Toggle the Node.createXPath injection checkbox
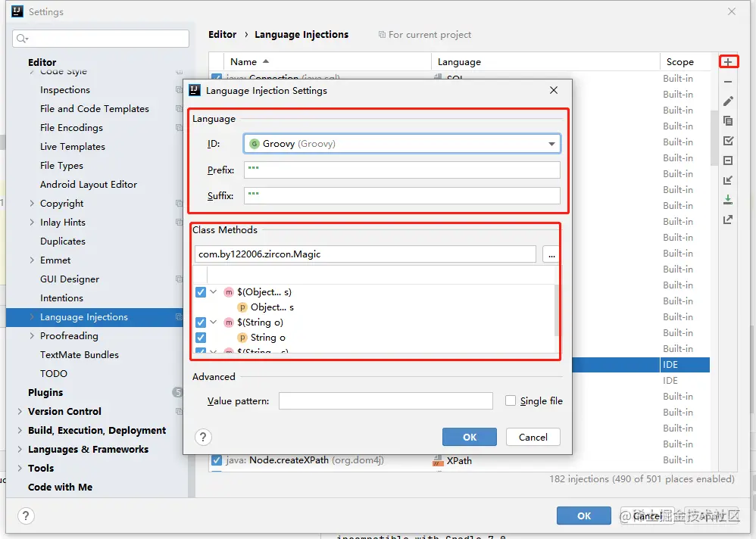 coord(217,460)
